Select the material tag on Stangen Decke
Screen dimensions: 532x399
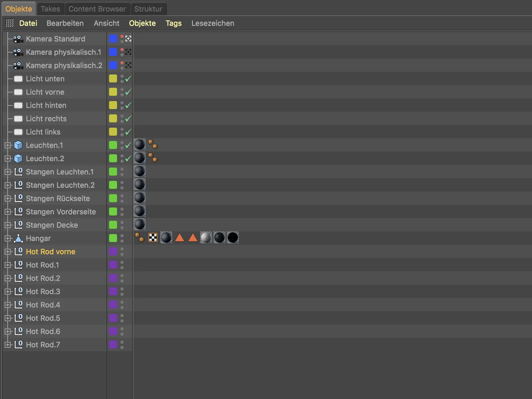coord(140,224)
